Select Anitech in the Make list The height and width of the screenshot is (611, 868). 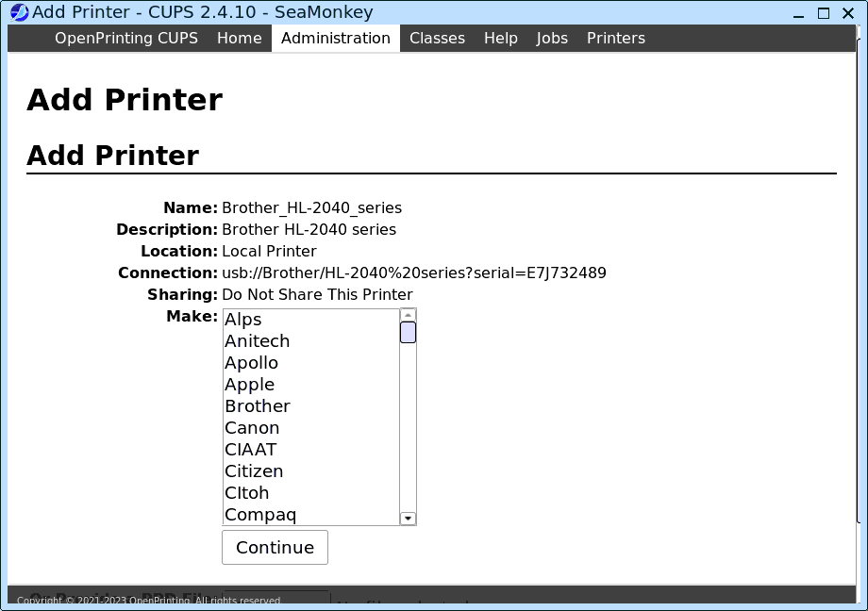pyautogui.click(x=311, y=341)
